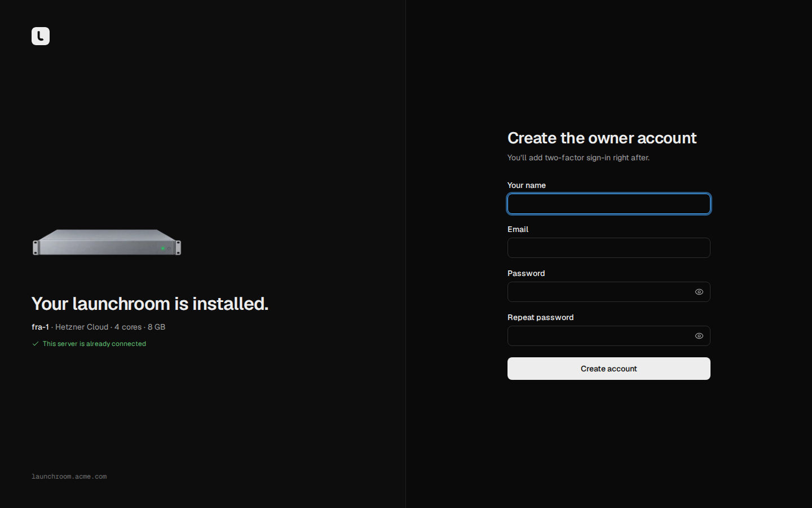Select the Email input field

[x=609, y=248]
